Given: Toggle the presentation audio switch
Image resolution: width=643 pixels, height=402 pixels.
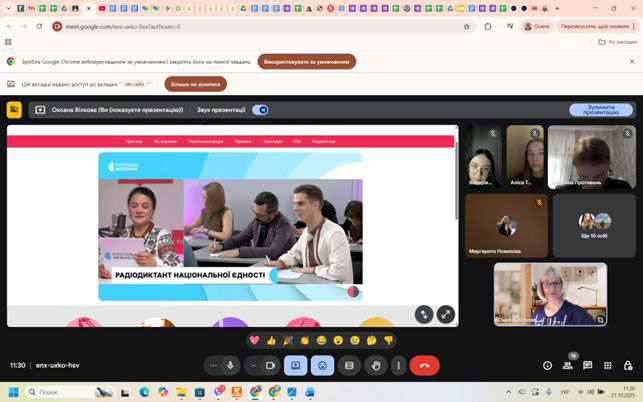Looking at the screenshot, I should (260, 110).
